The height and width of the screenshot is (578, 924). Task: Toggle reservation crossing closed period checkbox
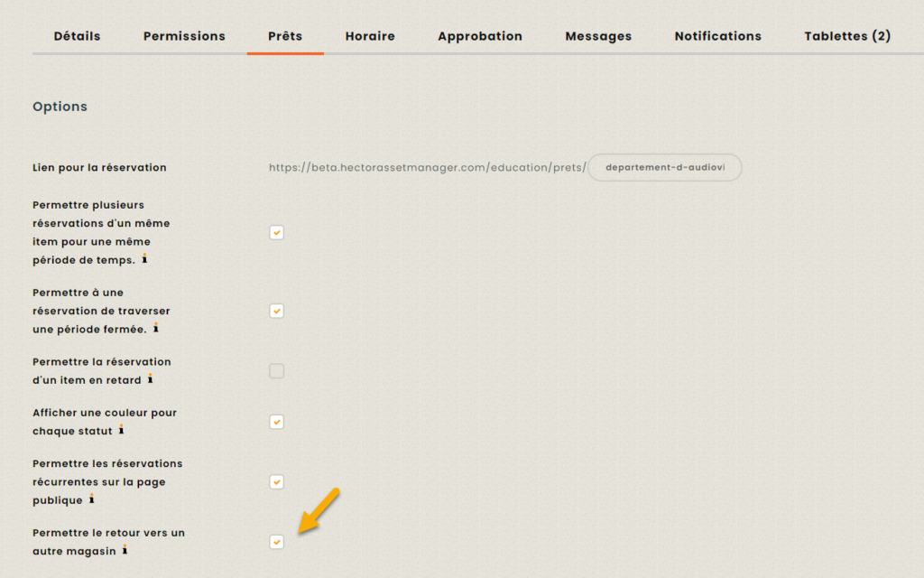tap(277, 311)
